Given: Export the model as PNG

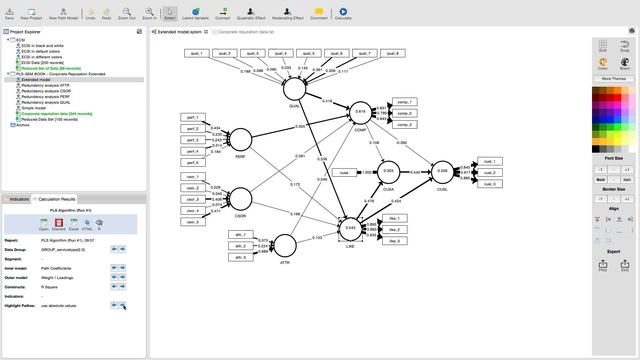Looking at the screenshot, I should [x=603, y=265].
